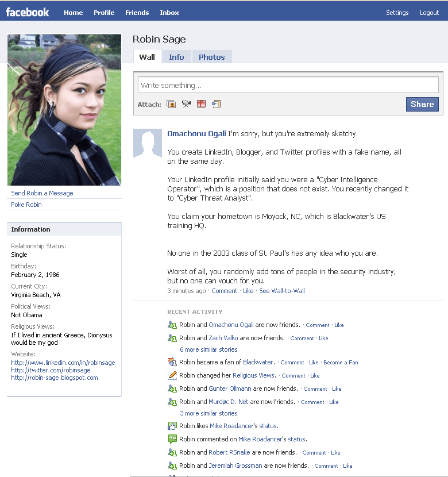Click friend icon beside Gunter Ollmann story
This screenshot has width=448, height=477.
(172, 388)
